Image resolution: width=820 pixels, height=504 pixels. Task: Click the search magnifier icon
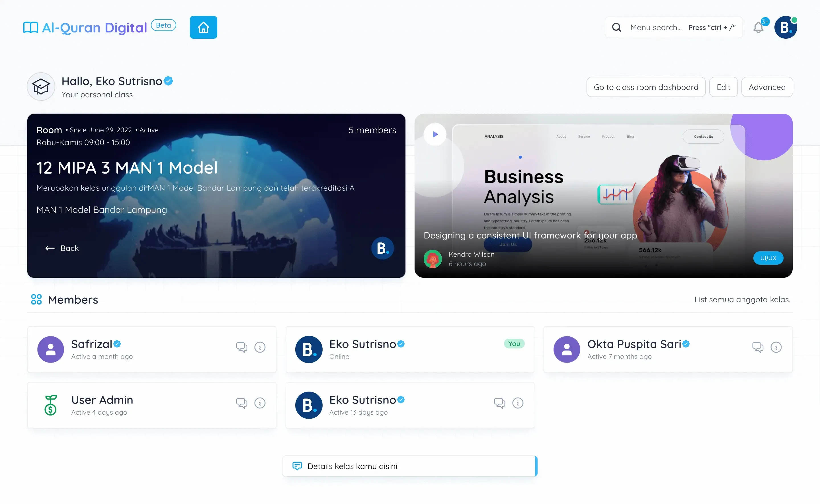pos(617,27)
